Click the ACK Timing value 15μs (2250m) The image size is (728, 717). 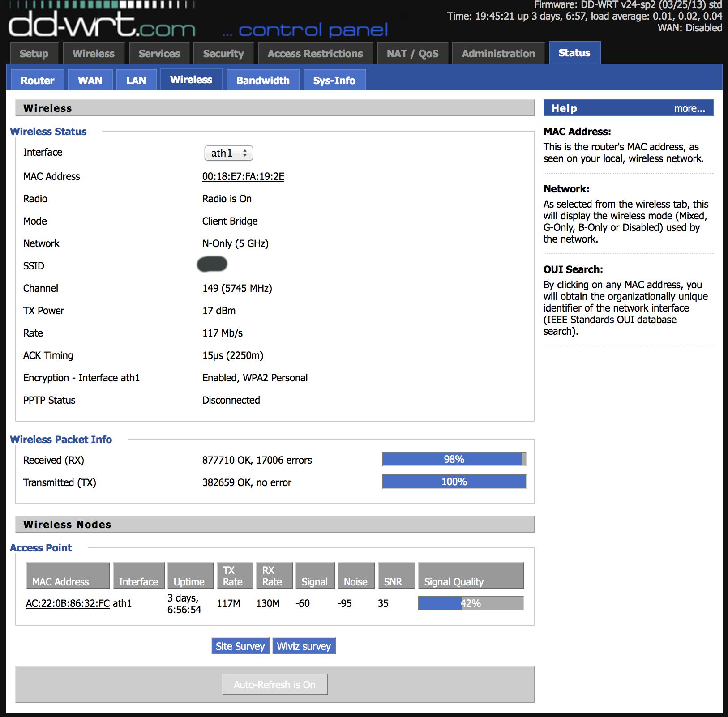click(x=233, y=355)
